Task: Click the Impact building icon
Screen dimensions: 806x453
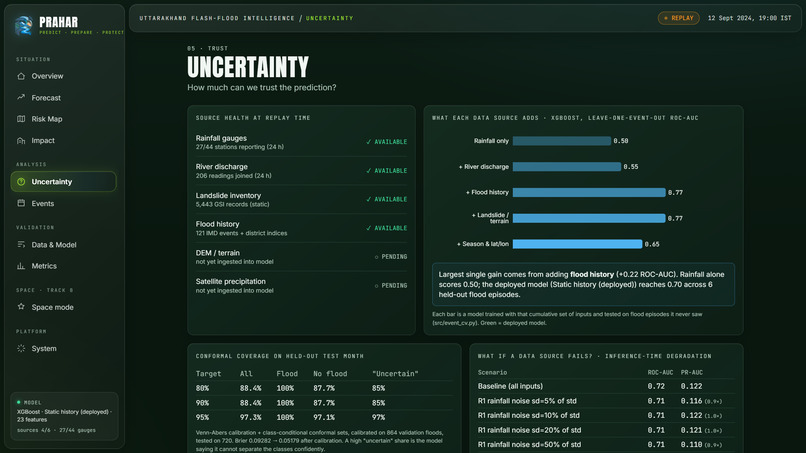Action: point(21,140)
